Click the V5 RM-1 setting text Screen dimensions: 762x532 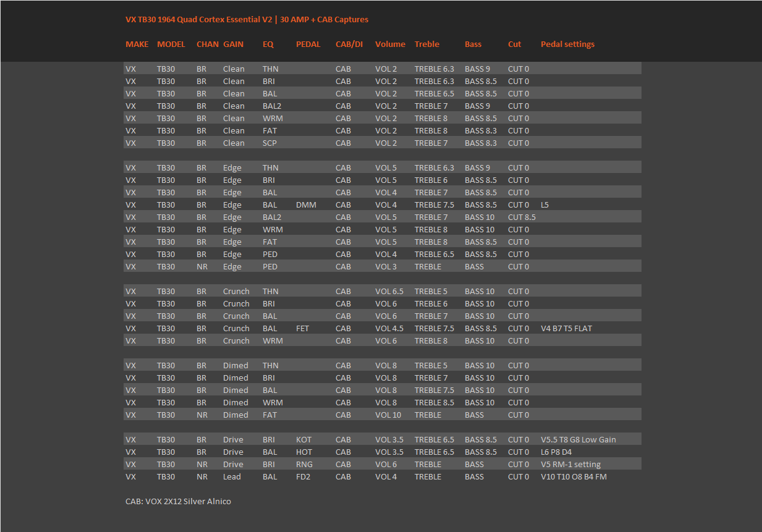(570, 464)
